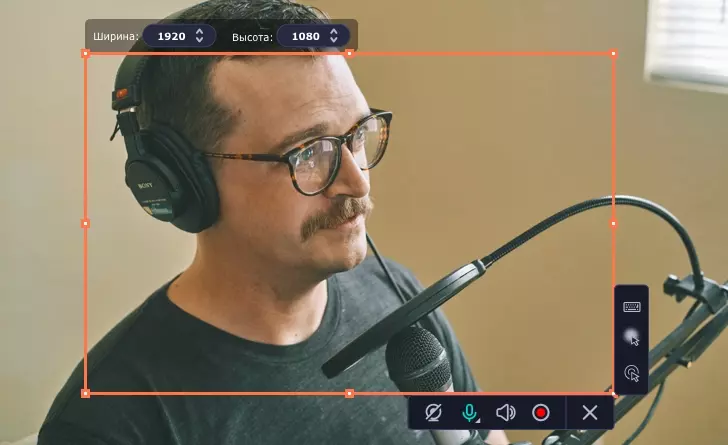Toggle cursor highlight glow icon
The image size is (728, 445).
coord(631,337)
